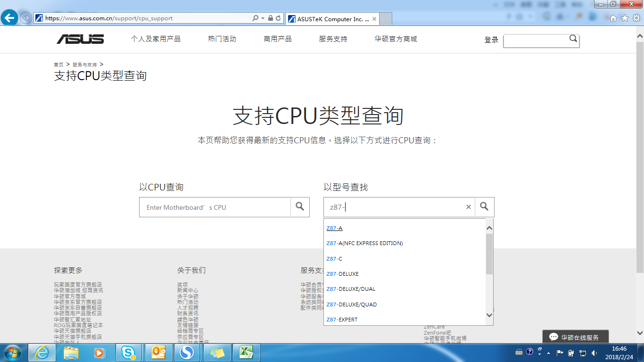644x362 pixels.
Task: Open the 华硕在线服务 chat button
Action: [575, 337]
